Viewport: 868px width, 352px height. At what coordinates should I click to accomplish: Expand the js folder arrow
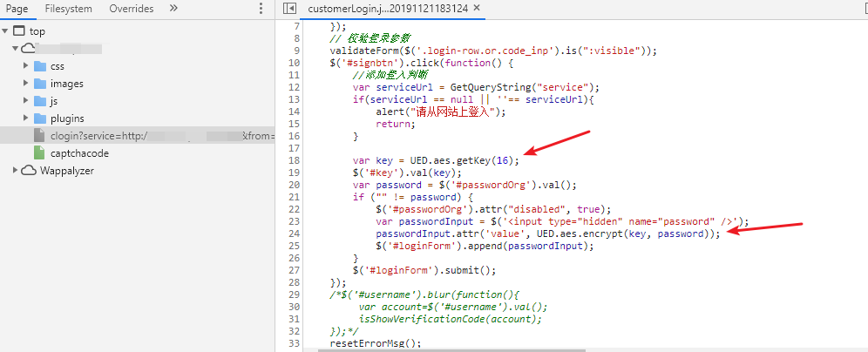click(x=25, y=101)
